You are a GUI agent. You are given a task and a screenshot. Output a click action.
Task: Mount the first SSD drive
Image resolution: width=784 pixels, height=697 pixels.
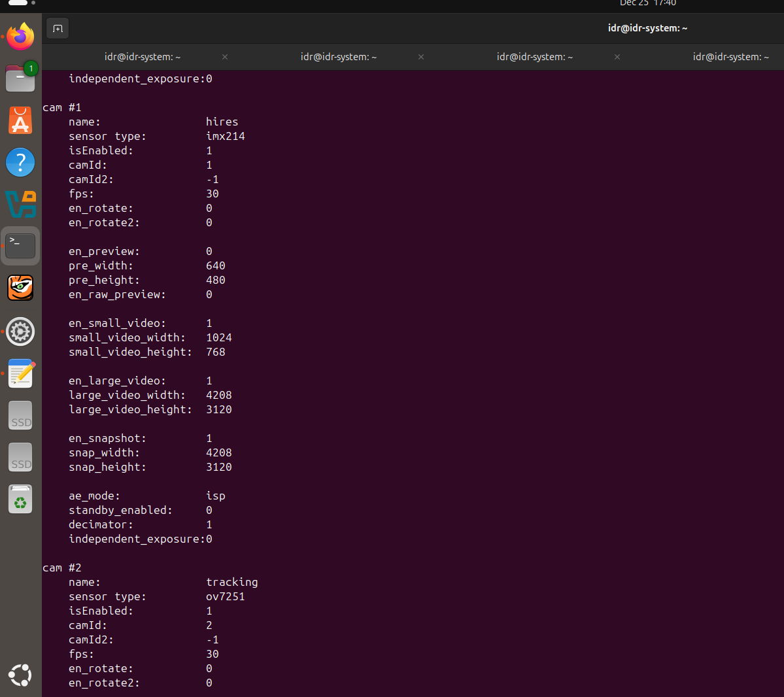point(20,415)
